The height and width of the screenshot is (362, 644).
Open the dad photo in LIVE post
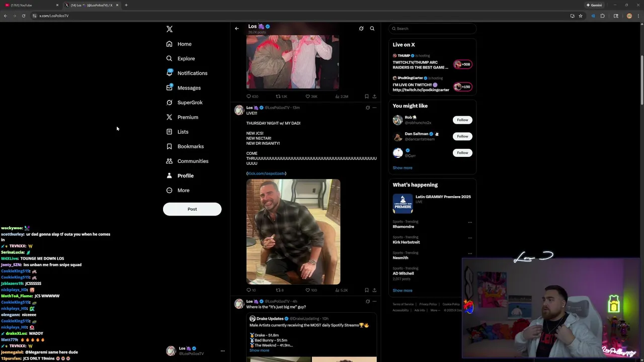293,232
